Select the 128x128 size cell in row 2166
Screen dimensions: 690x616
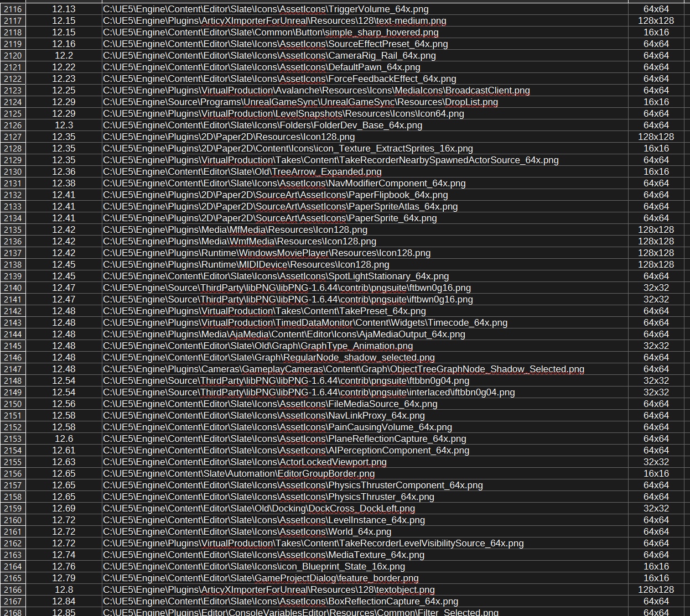click(656, 589)
